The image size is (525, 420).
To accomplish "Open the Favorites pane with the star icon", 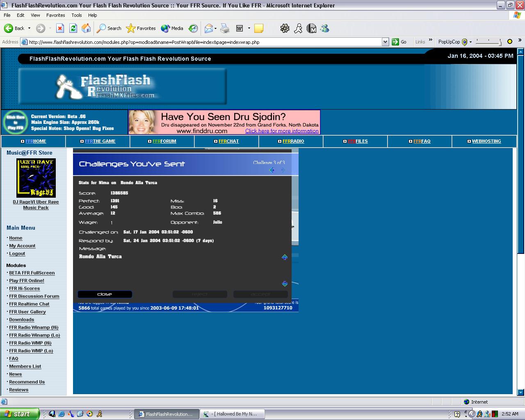I will (141, 28).
